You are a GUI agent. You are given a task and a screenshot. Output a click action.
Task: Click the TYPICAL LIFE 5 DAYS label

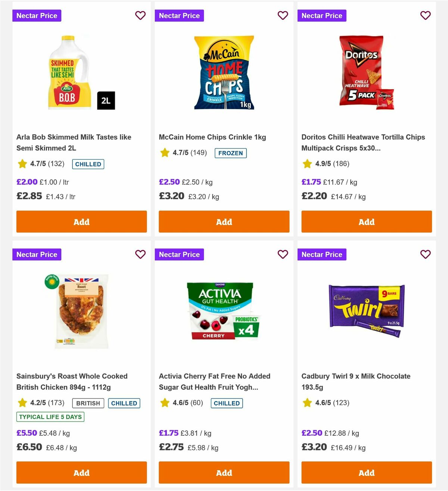tap(50, 417)
